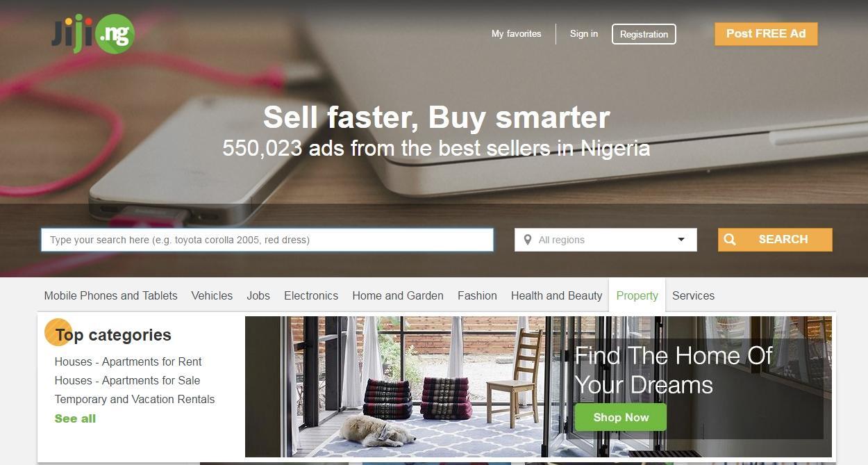Click the Shop Now button on banner
The height and width of the screenshot is (465, 868).
point(621,418)
